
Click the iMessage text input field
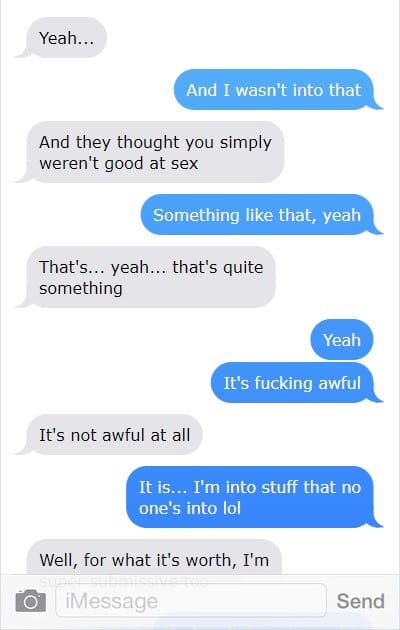[x=191, y=601]
